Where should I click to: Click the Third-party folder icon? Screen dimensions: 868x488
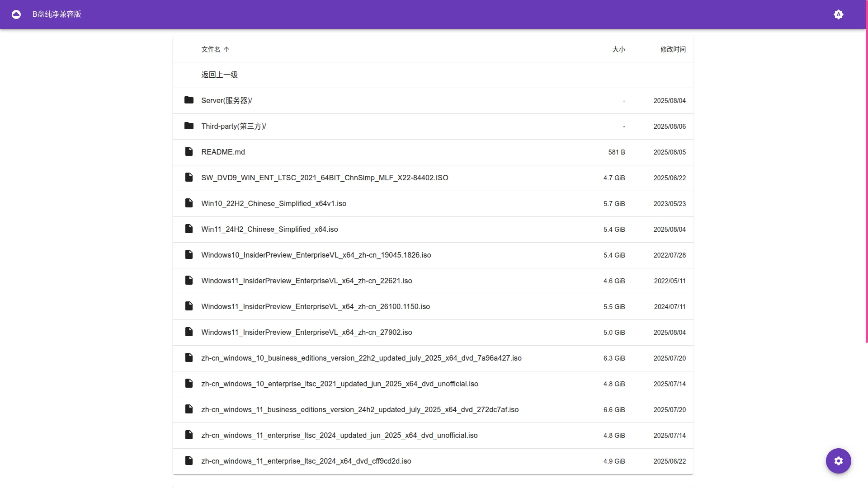[x=189, y=126]
